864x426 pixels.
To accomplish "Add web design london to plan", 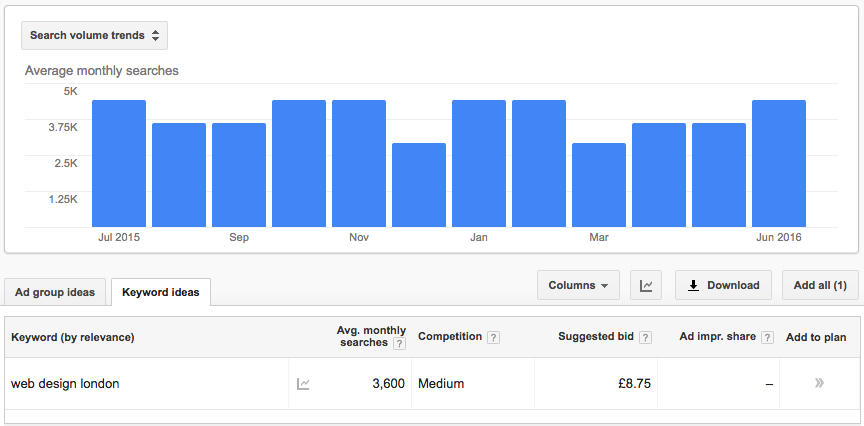I will (819, 383).
